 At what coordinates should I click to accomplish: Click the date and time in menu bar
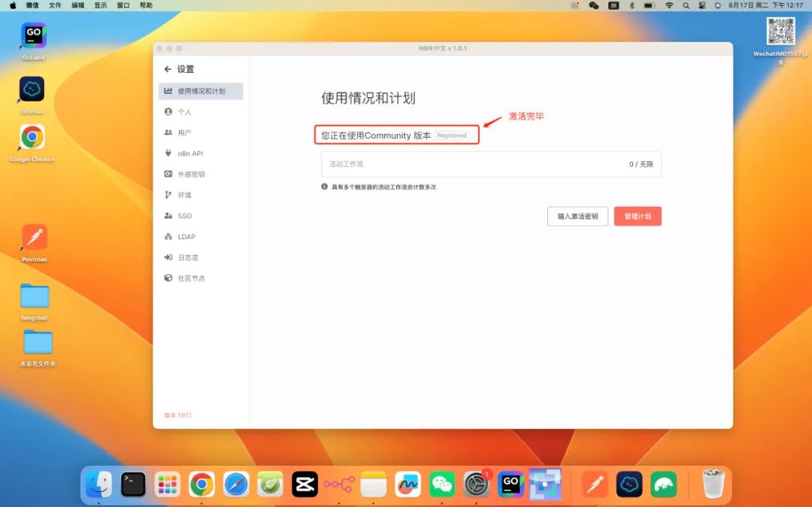[766, 5]
